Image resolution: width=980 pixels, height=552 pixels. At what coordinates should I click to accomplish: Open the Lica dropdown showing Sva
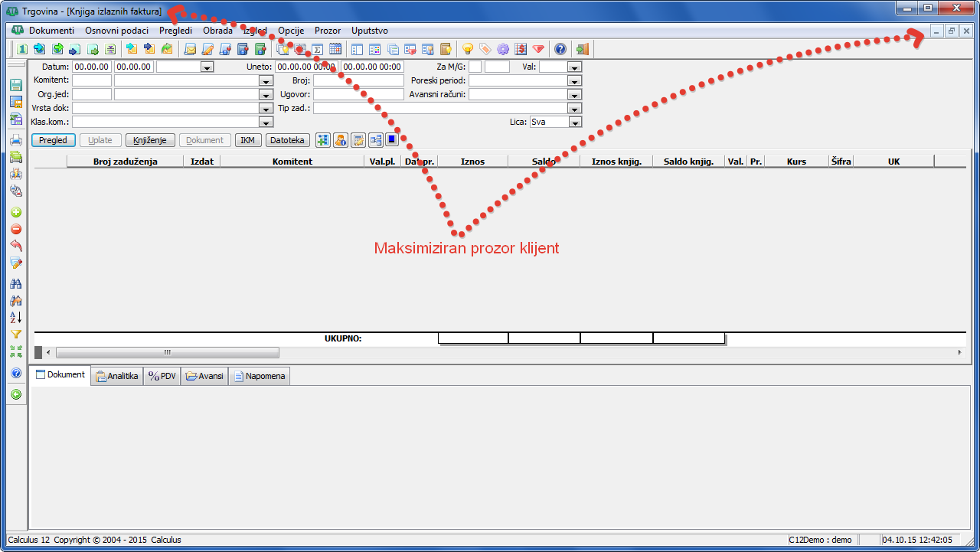(575, 122)
